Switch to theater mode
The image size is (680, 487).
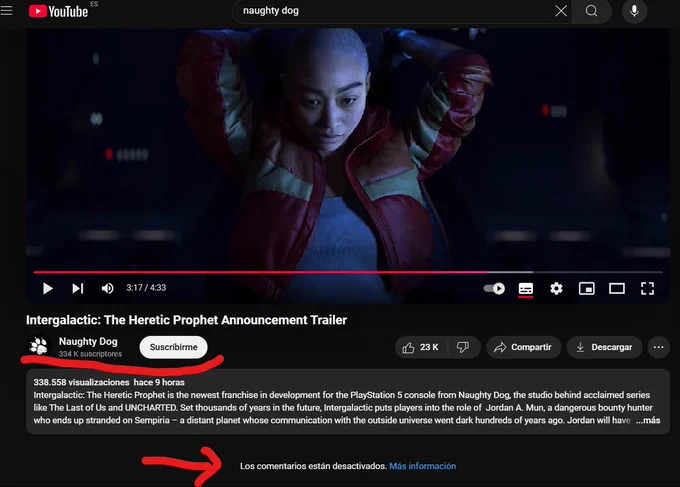pyautogui.click(x=617, y=288)
